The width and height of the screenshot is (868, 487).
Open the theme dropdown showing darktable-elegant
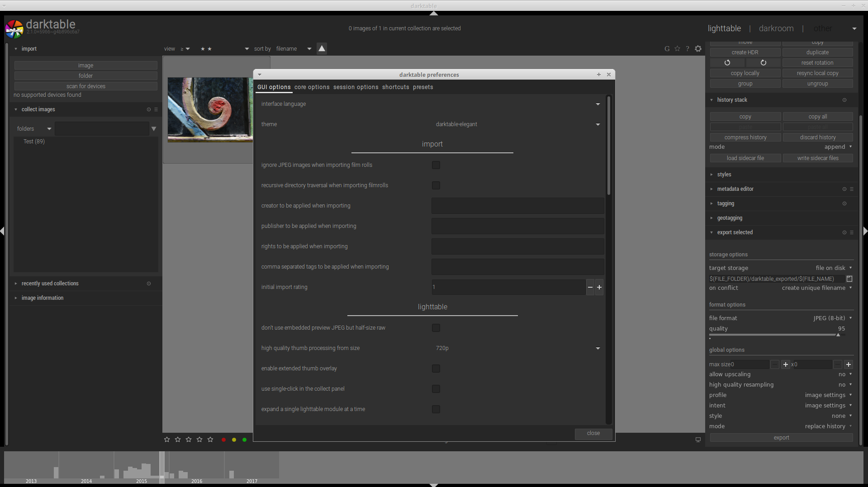[x=517, y=124]
